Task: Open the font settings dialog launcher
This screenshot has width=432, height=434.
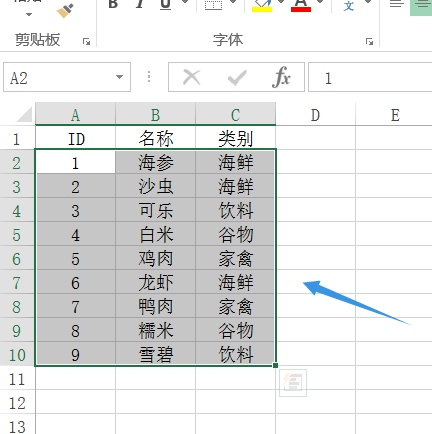Action: click(369, 42)
